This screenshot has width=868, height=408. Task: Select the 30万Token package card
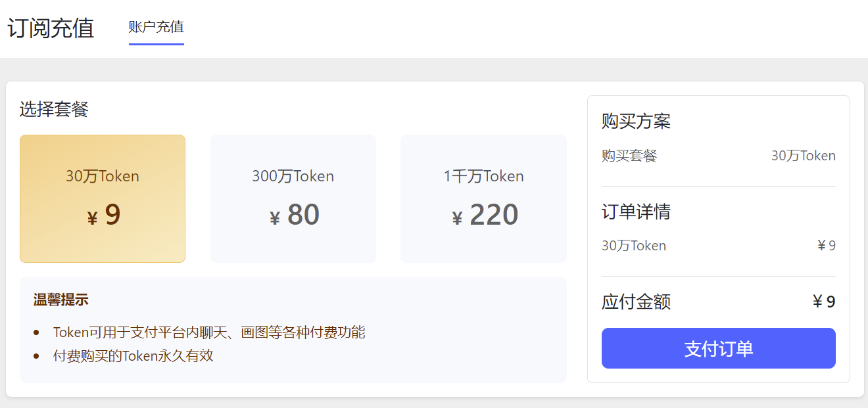point(103,198)
